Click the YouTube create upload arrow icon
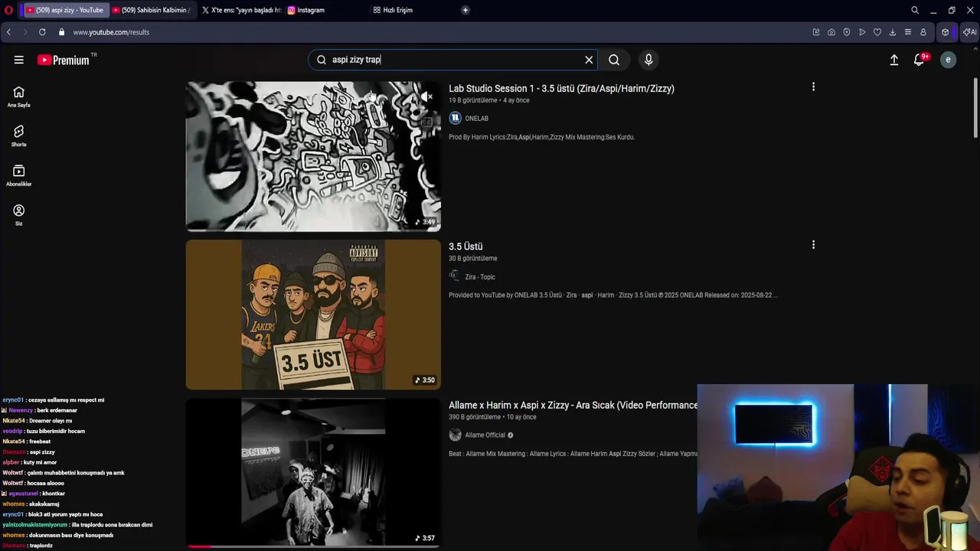 (x=893, y=60)
